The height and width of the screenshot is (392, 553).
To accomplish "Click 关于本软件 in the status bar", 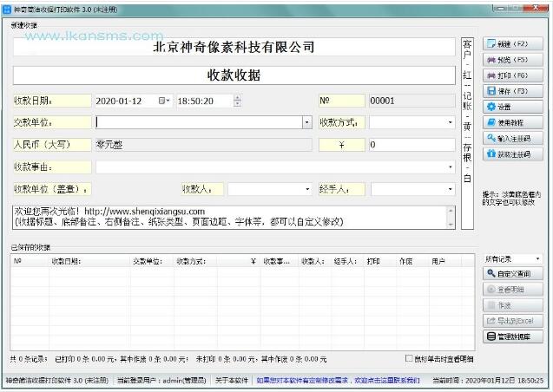I will point(232,381).
